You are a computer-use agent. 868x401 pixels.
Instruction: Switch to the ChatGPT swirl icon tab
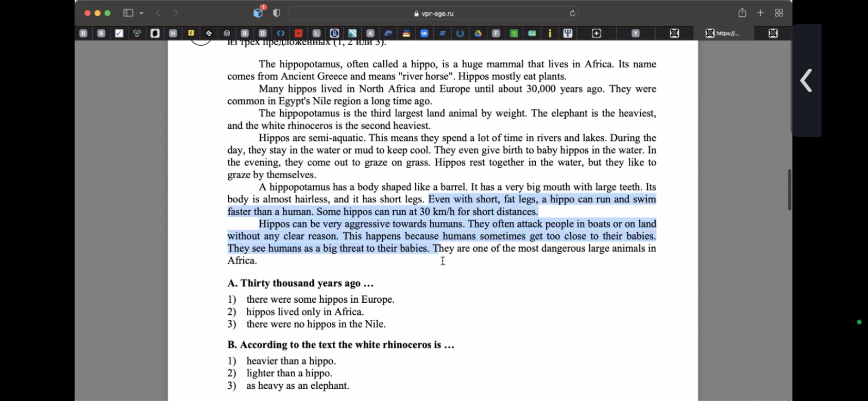click(x=227, y=33)
